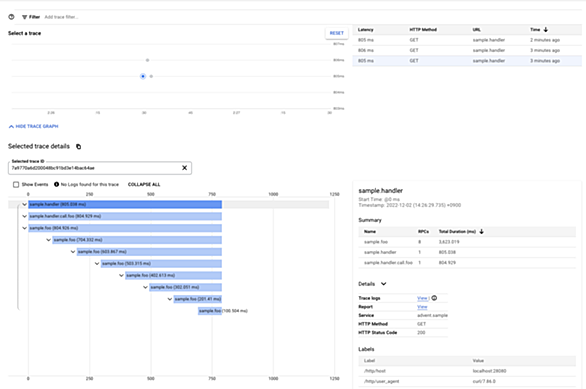Collapse the sample.handler.call.foo span chevron
The width and height of the screenshot is (586, 389).
(x=25, y=216)
